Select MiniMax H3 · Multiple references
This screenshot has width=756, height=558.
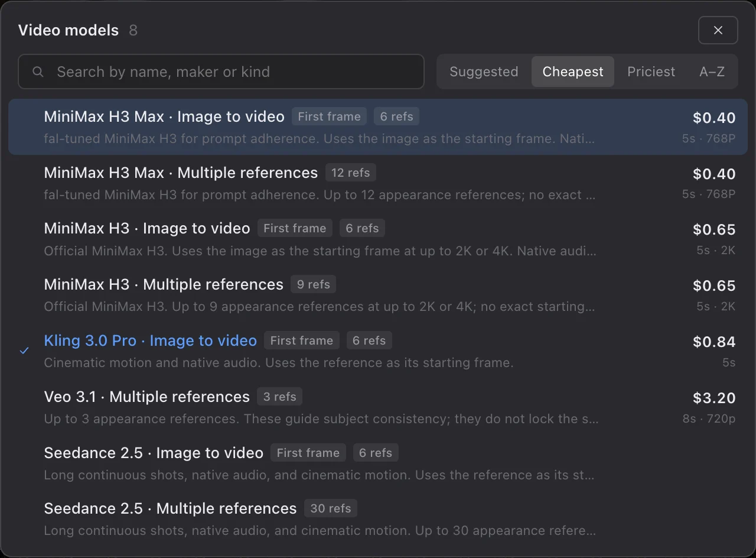(x=378, y=294)
